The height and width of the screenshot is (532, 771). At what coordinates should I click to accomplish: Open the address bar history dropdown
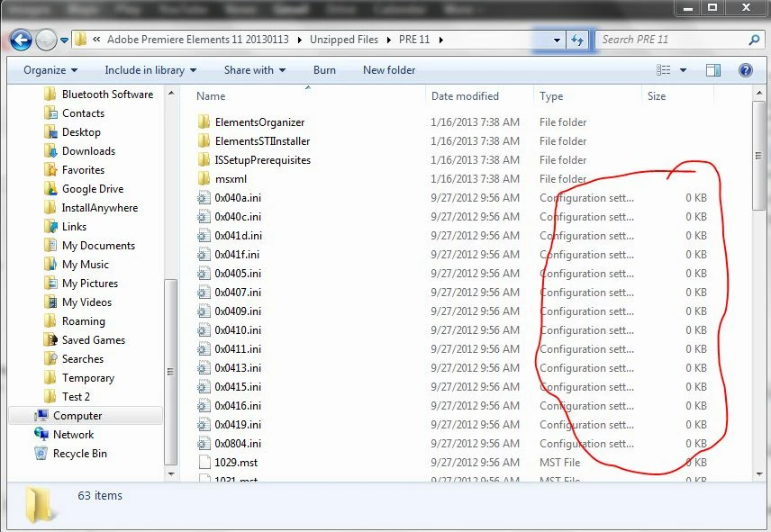(x=557, y=41)
